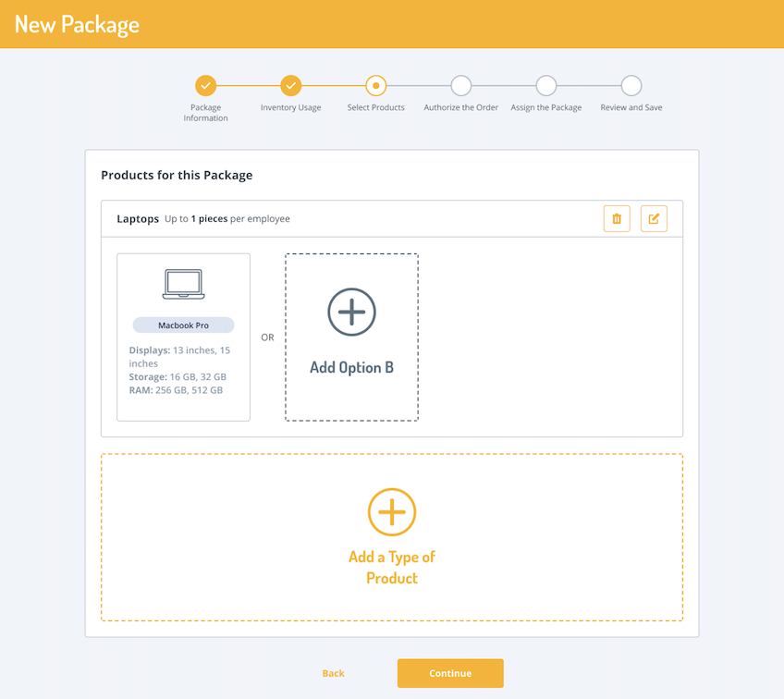Select the current Select Products step circle
The image size is (784, 699).
tap(376, 86)
